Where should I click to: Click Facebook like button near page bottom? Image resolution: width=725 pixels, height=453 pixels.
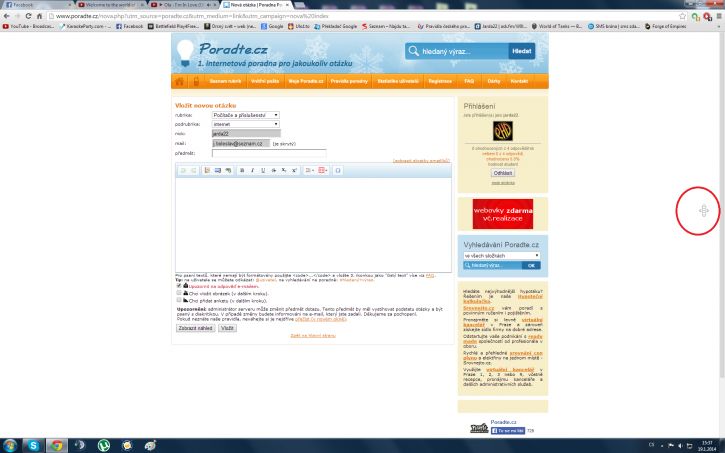(x=508, y=430)
